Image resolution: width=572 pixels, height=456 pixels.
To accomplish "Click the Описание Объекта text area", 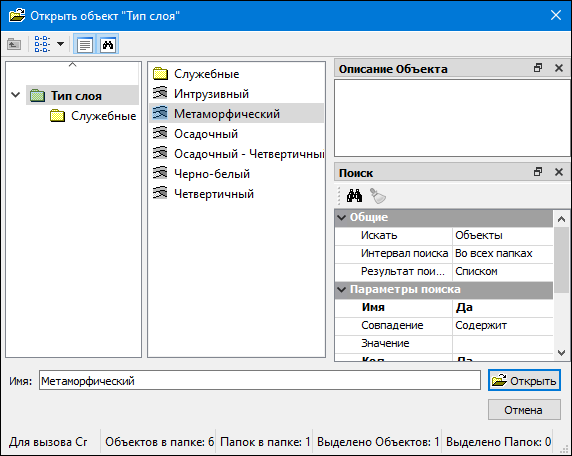I will pos(452,118).
